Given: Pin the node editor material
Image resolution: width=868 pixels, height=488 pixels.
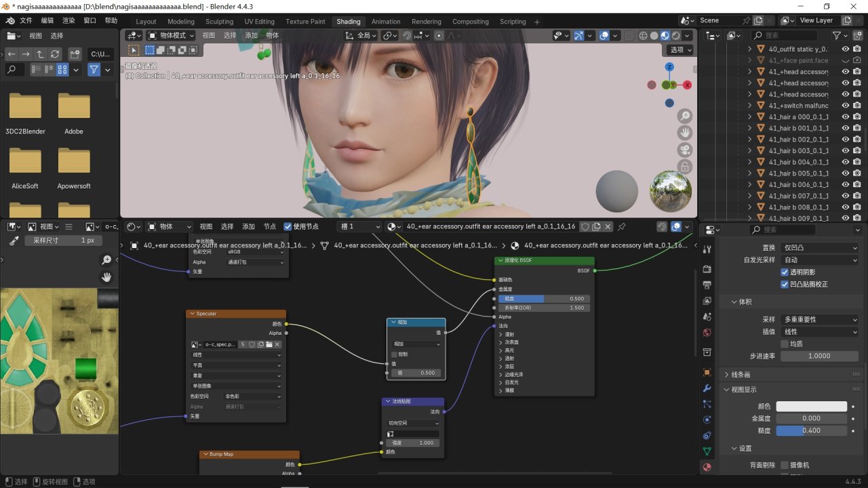Looking at the screenshot, I should pyautogui.click(x=622, y=226).
